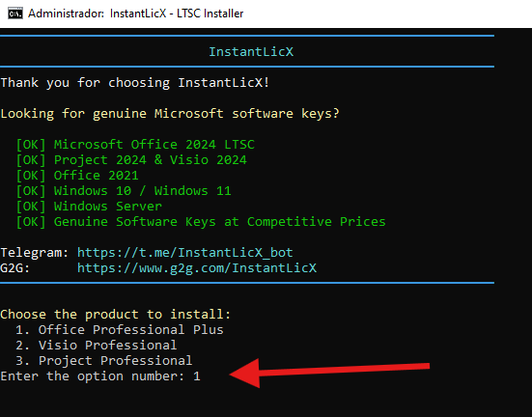Click 'Choose the product to install:' prompt
This screenshot has height=417, width=532.
[115, 314]
